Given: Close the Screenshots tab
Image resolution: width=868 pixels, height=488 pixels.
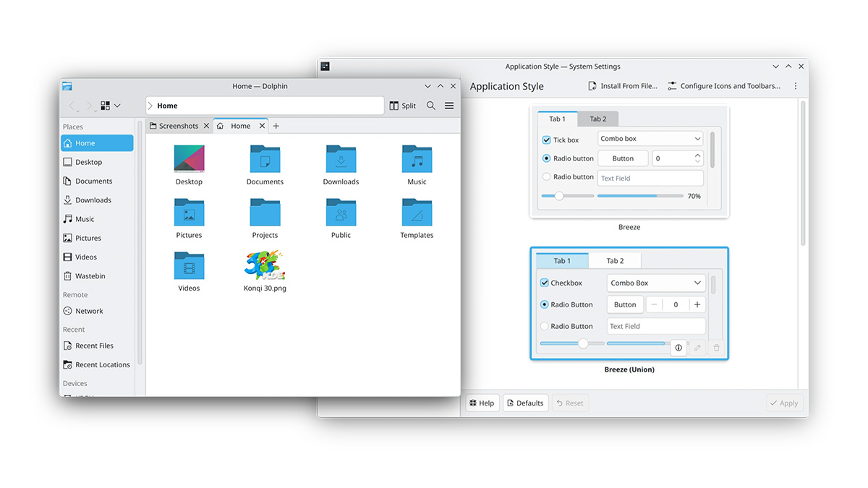Looking at the screenshot, I should (x=206, y=126).
